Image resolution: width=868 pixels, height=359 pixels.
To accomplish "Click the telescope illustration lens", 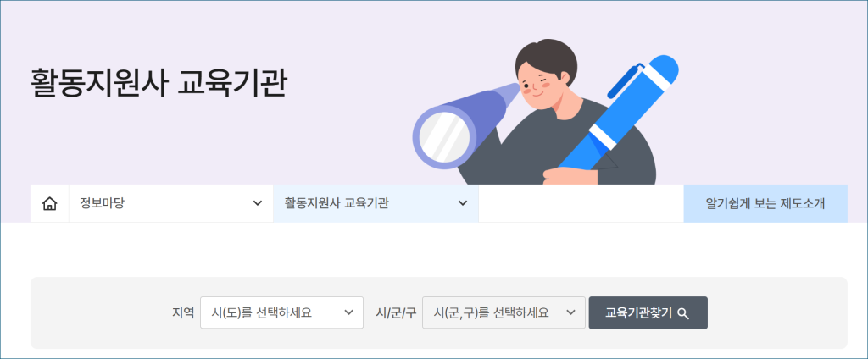I will pyautogui.click(x=444, y=136).
